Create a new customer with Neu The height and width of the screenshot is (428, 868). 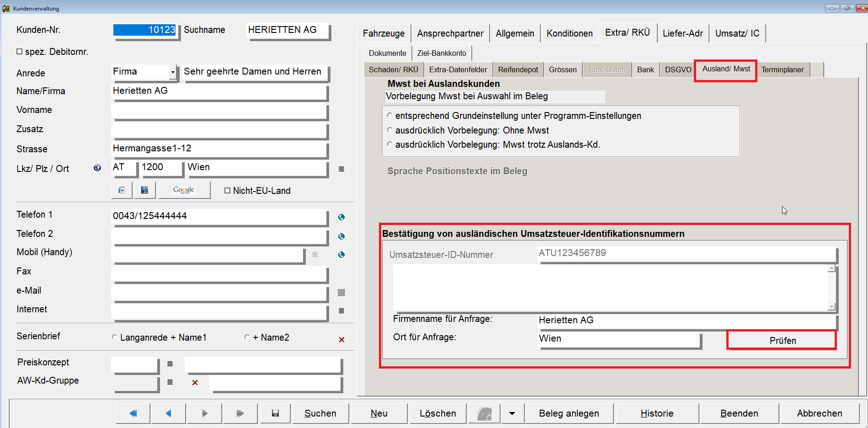pyautogui.click(x=379, y=413)
